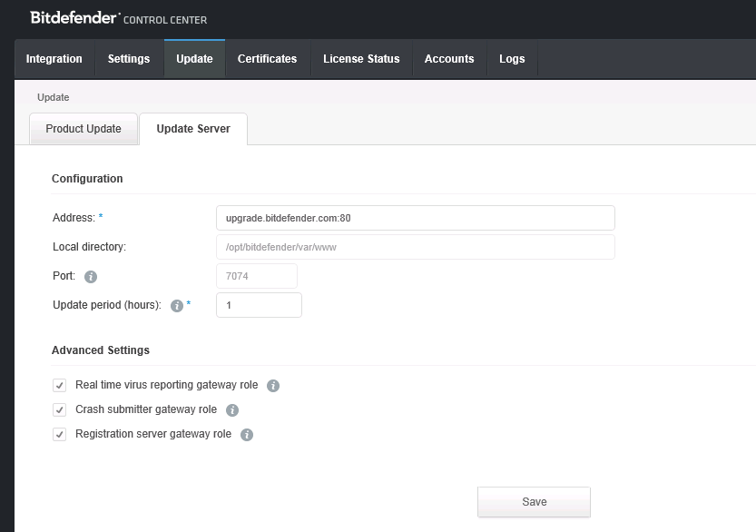This screenshot has height=532, width=756.
Task: View the License Status tab
Action: tap(361, 59)
